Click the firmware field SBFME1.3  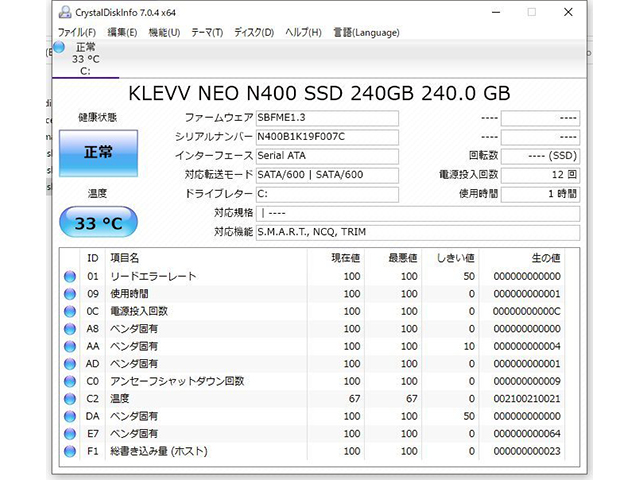pyautogui.click(x=327, y=118)
